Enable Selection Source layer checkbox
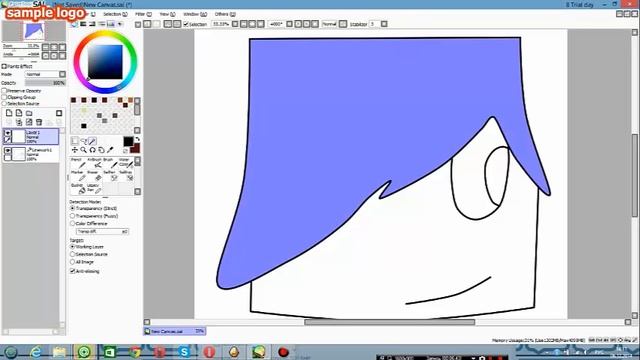 pos(4,104)
